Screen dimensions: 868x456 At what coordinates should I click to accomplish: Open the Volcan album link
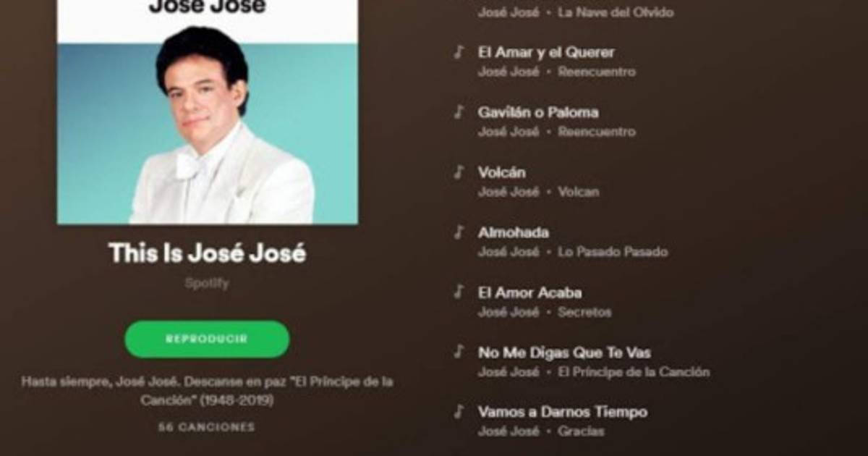point(578,192)
